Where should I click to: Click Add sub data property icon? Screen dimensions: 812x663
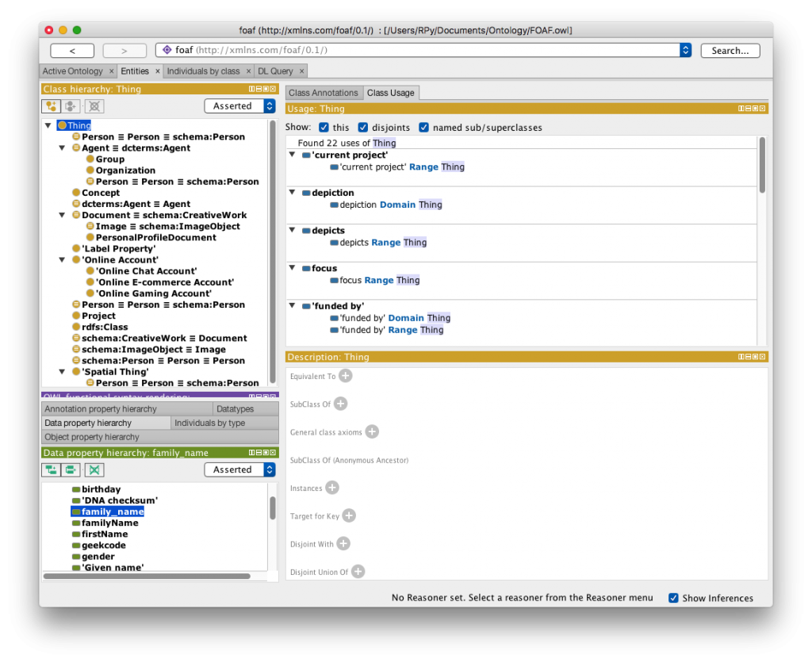click(52, 469)
